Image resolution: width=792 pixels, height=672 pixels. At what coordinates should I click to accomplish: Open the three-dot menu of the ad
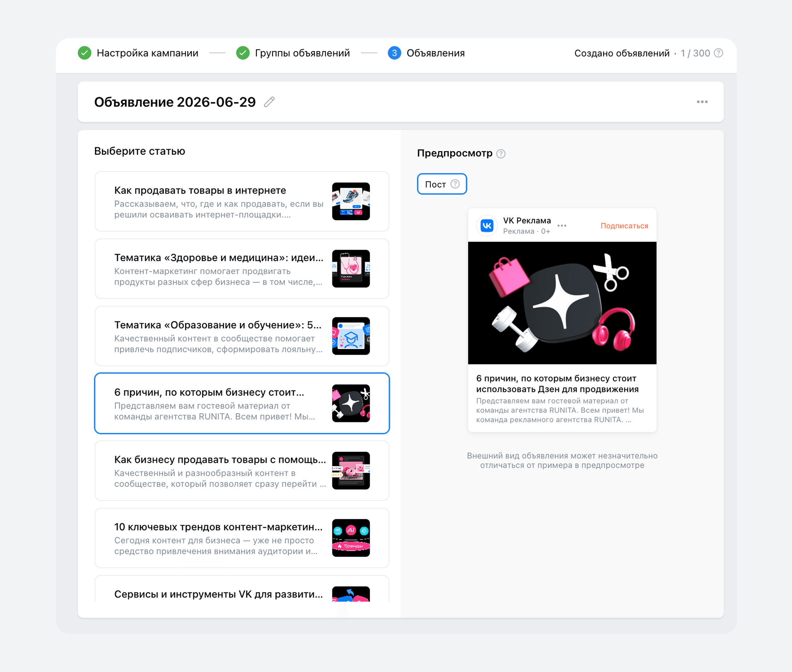pyautogui.click(x=702, y=102)
